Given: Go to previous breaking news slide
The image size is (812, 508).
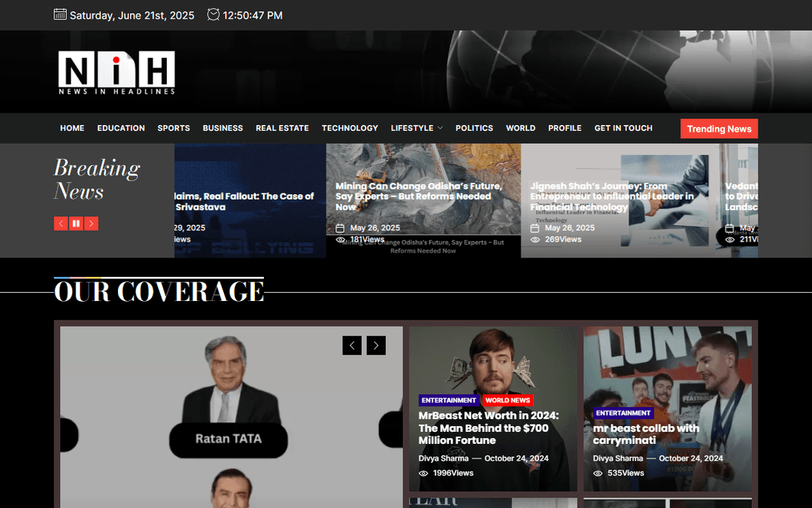Looking at the screenshot, I should 61,224.
